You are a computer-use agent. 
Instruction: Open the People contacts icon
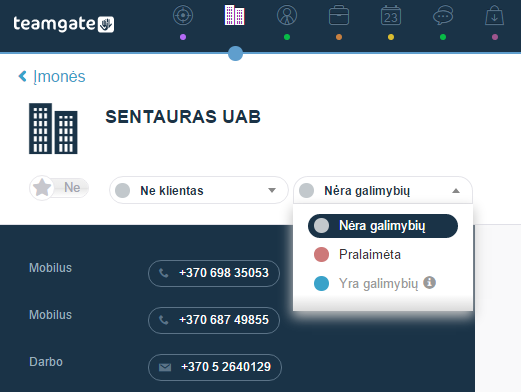point(287,16)
